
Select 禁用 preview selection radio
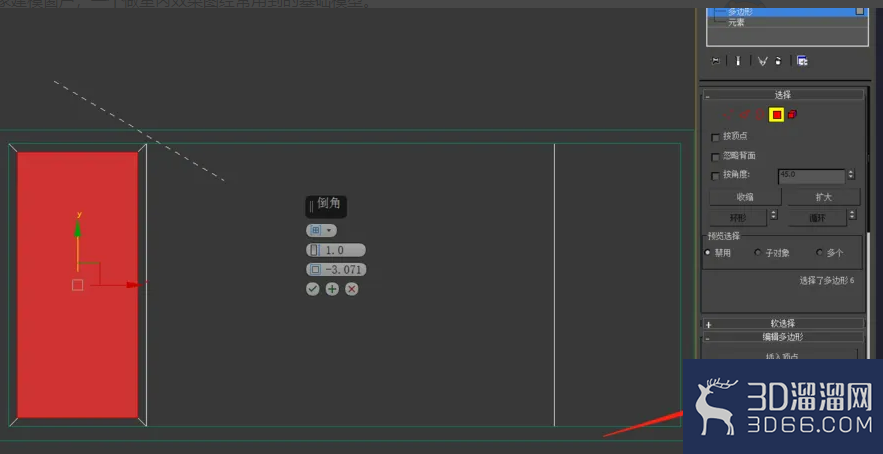tap(707, 252)
